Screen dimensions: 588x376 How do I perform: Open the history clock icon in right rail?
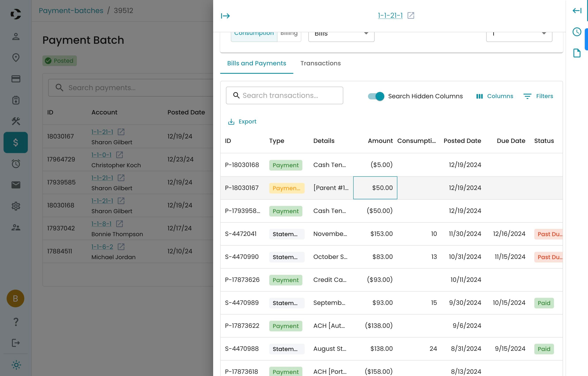(577, 32)
